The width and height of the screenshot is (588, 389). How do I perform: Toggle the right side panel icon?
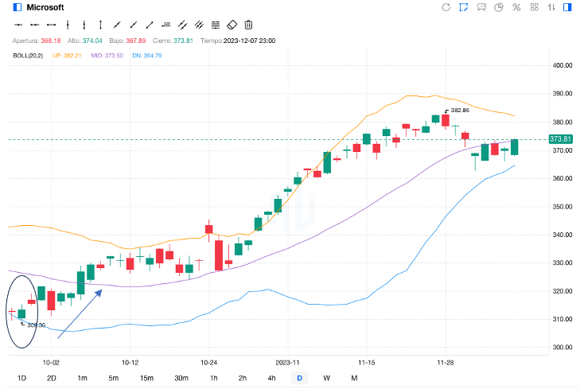pyautogui.click(x=568, y=8)
